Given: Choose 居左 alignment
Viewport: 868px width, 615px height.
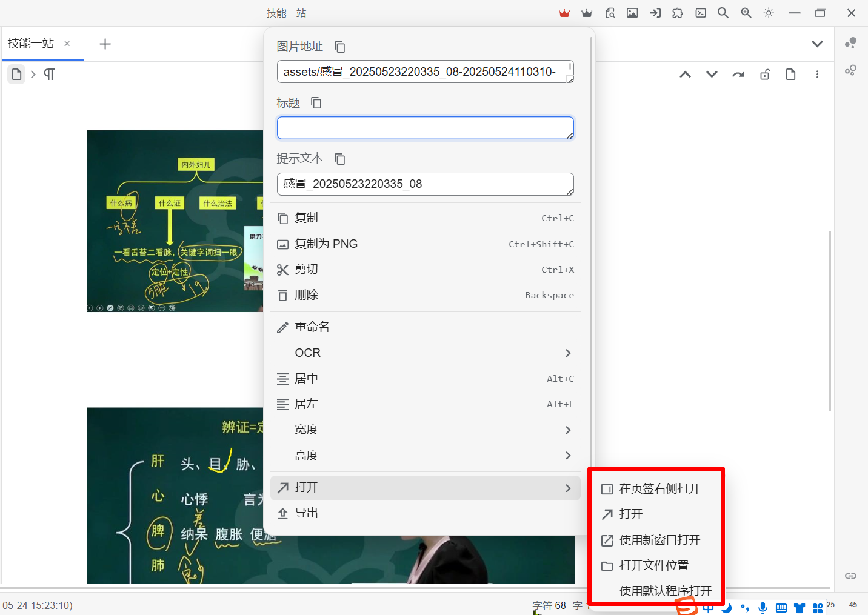Looking at the screenshot, I should 426,404.
